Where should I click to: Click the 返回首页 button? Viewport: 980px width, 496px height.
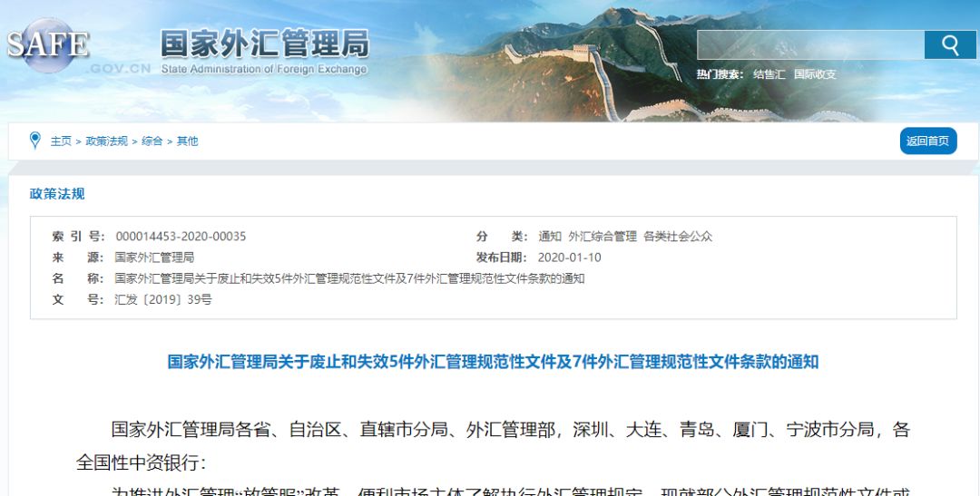pos(928,141)
